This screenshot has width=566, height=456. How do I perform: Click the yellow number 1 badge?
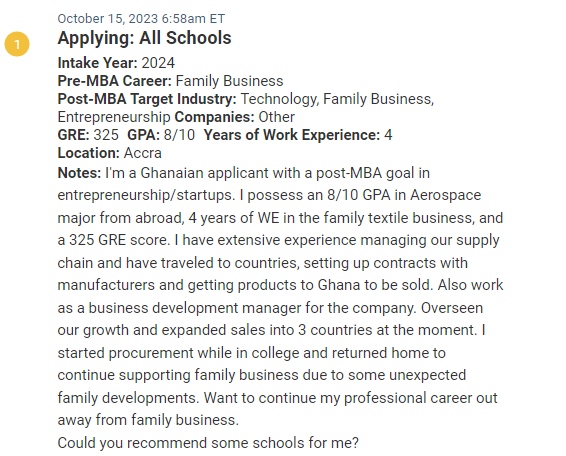pos(17,44)
